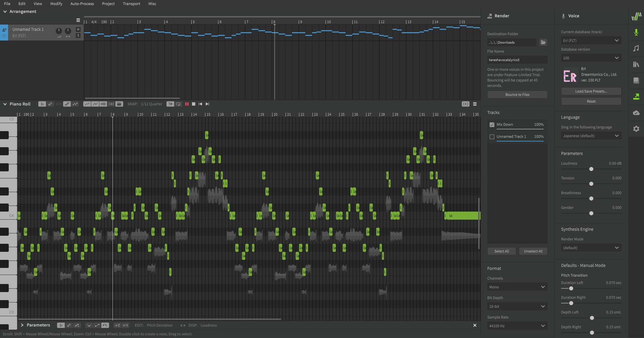Collapse the Arrangement panel
The image size is (644, 338).
[x=5, y=11]
